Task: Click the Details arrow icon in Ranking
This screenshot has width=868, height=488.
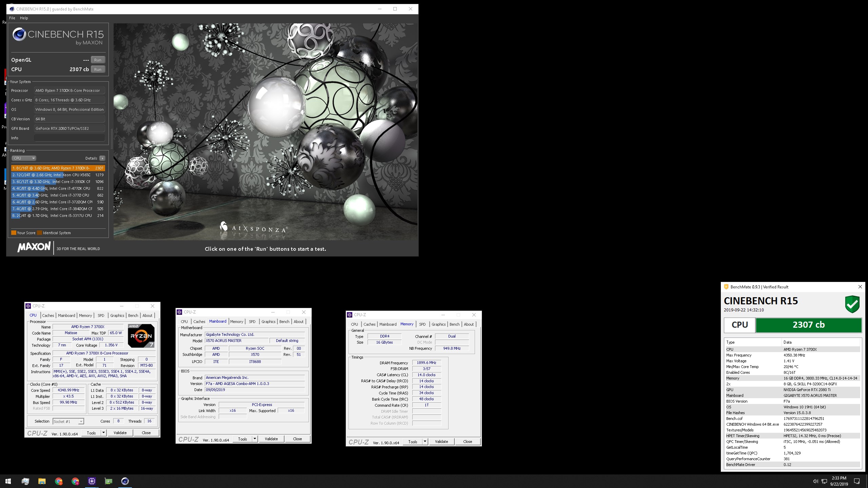Action: coord(102,158)
